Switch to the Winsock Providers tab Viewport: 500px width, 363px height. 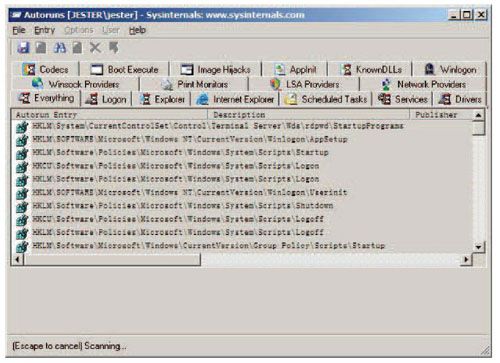(x=76, y=84)
